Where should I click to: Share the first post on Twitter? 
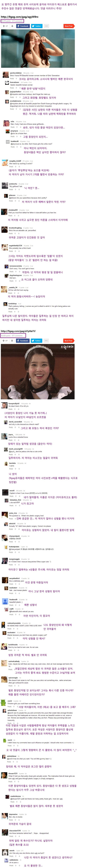(x=37, y=26)
